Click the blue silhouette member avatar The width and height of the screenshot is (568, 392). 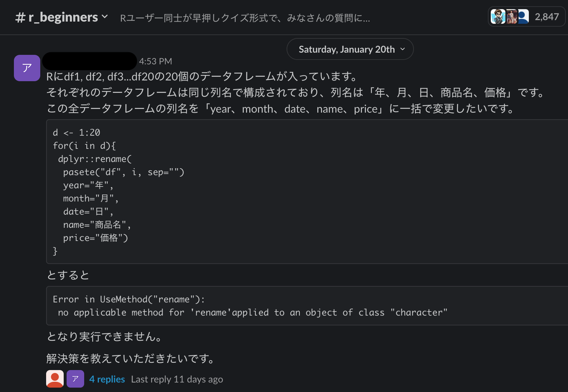point(523,17)
